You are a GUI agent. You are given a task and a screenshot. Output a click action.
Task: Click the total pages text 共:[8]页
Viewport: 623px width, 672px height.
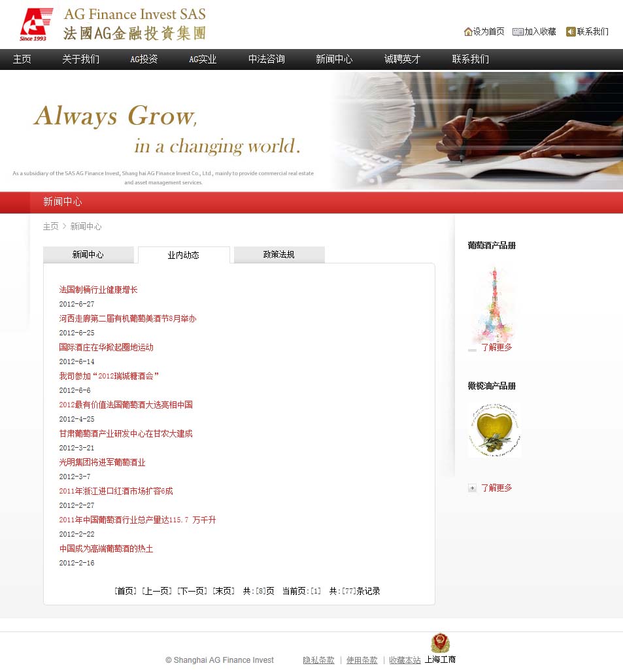point(259,591)
